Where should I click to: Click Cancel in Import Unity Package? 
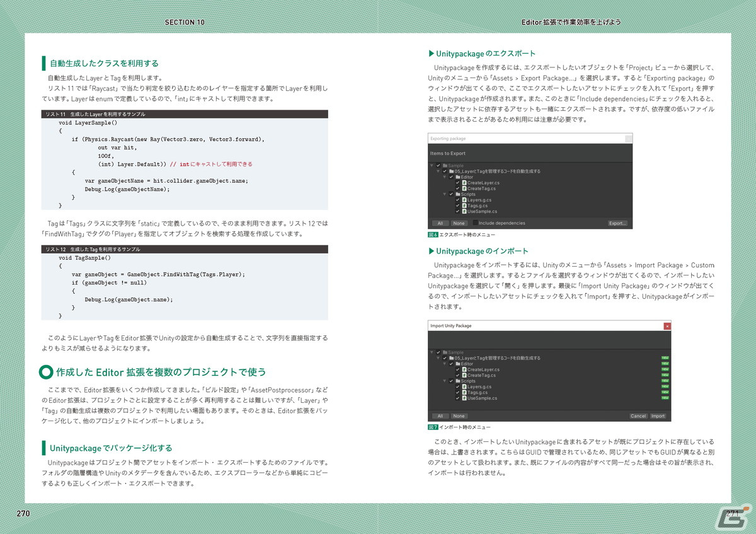[x=638, y=416]
